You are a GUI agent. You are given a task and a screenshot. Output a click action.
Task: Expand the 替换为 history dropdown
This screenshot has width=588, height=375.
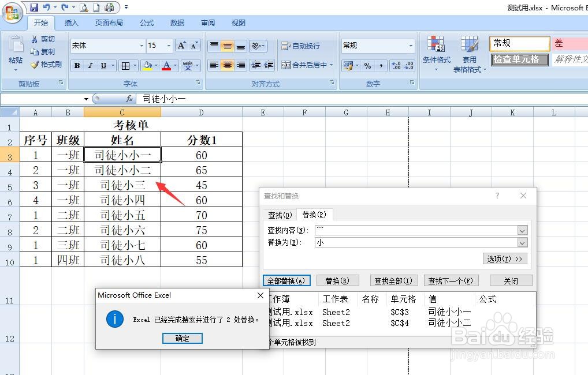522,243
